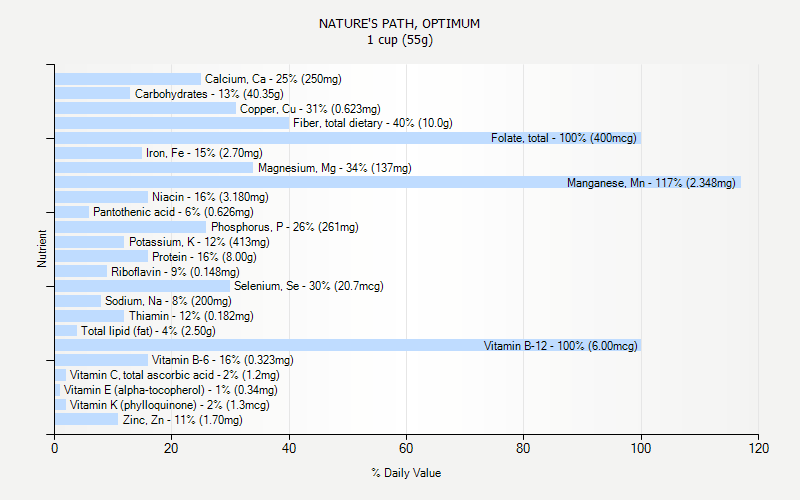Screen dimensions: 800x500
Task: Select the Phosphorus, P - 26% label
Action: coord(285,227)
